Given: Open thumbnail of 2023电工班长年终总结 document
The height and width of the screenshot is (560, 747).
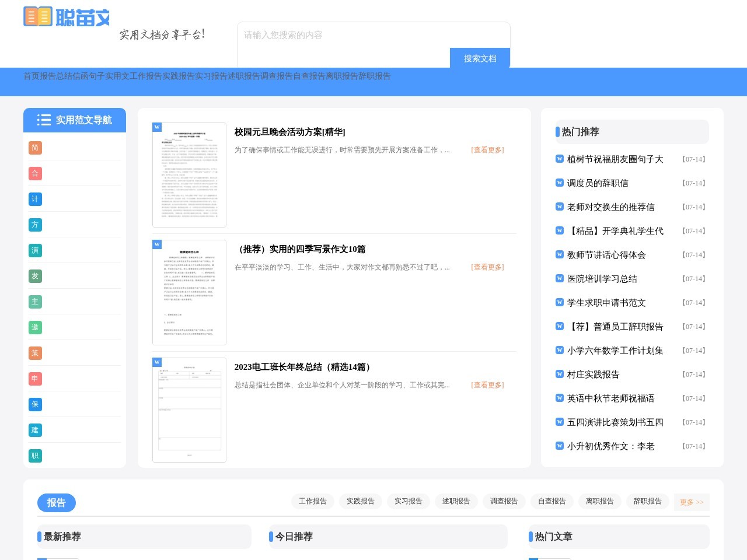Looking at the screenshot, I should click(x=189, y=410).
